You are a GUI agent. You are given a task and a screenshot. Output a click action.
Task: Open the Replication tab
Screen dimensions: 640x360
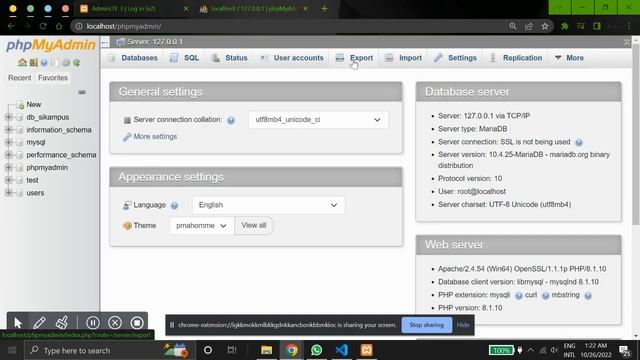(x=516, y=58)
